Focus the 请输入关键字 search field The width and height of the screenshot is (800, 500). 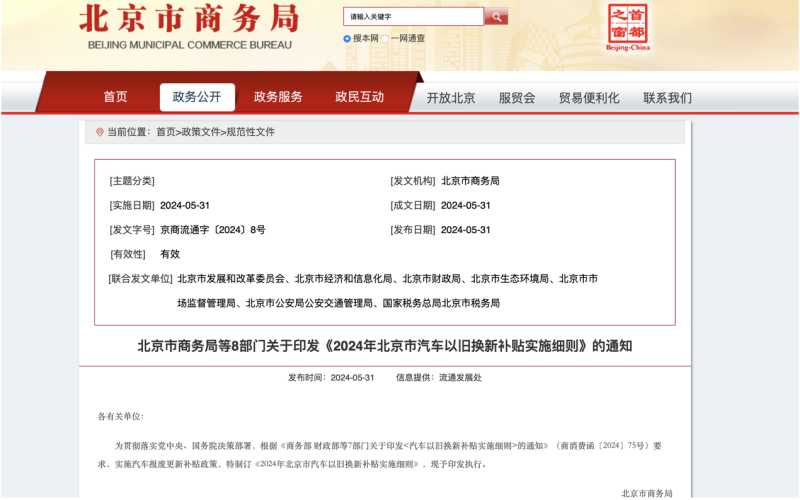[x=413, y=17]
